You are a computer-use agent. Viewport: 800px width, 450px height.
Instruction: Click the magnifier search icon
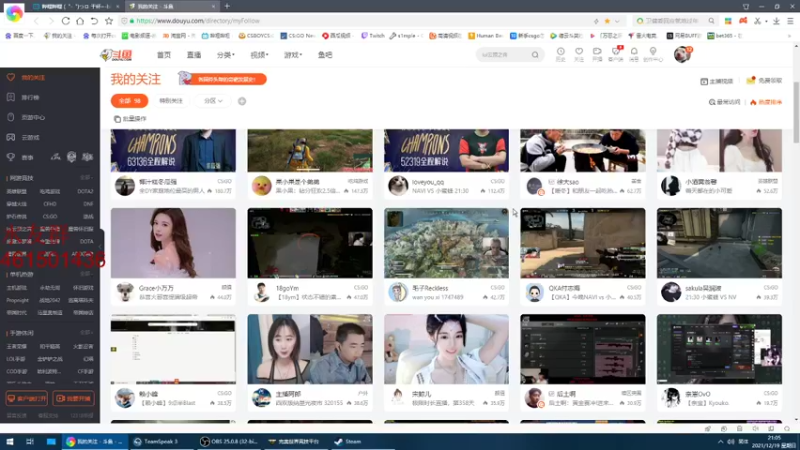click(535, 55)
